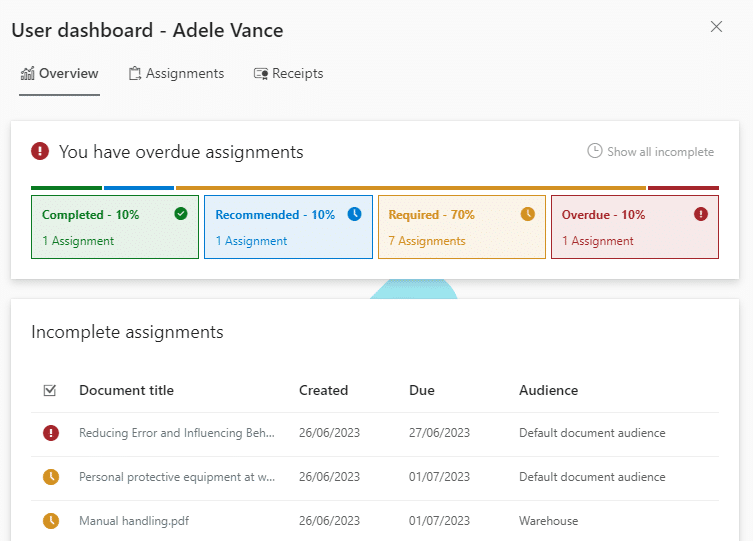This screenshot has width=753, height=541.
Task: Click the red alert icon on Overdue card
Action: point(701,214)
